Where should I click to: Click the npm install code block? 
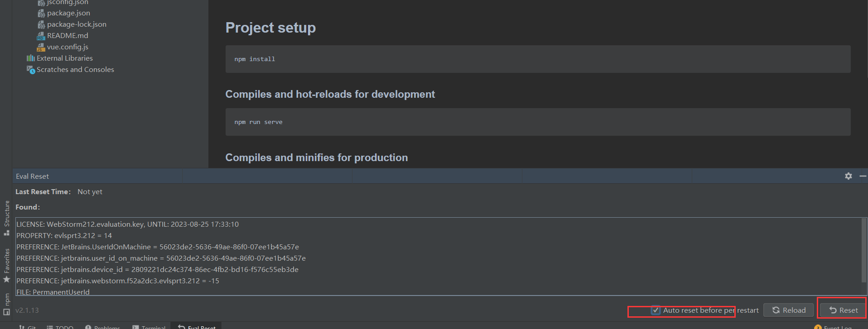click(538, 59)
